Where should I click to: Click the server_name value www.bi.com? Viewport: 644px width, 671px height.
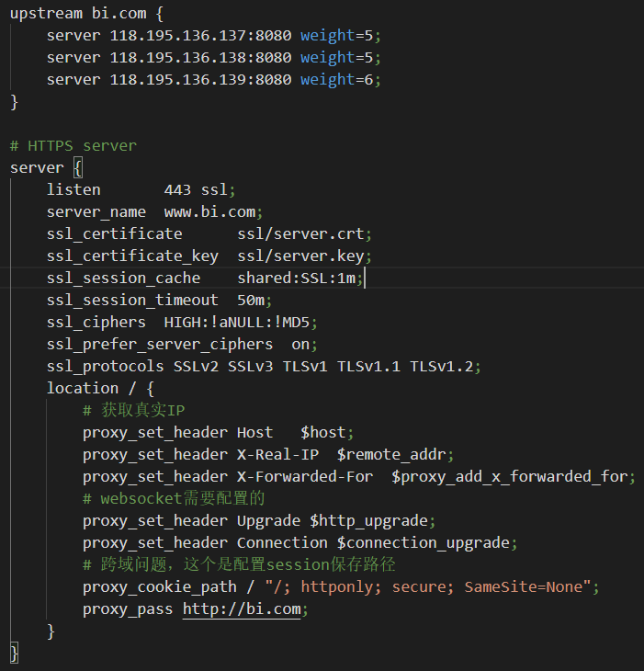(209, 212)
